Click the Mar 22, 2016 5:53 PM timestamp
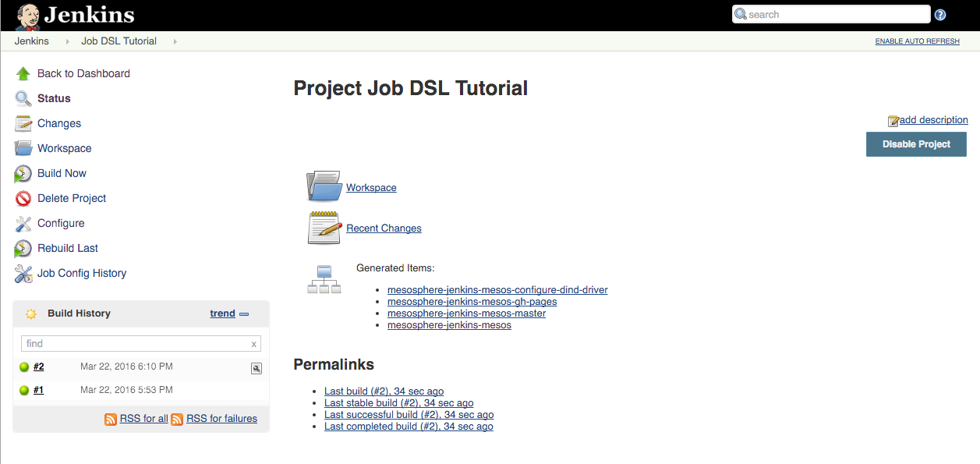The width and height of the screenshot is (980, 464). [126, 390]
